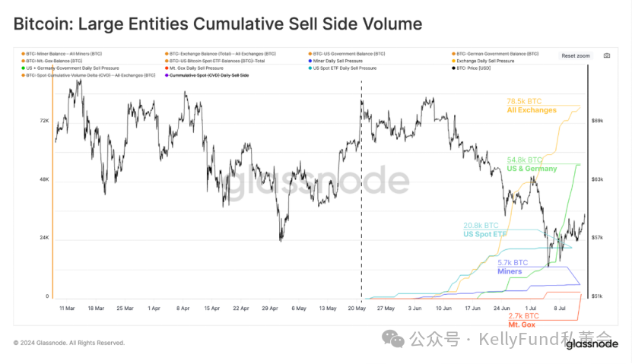
Task: Enable Cumulative Spot (CVD) Daily Sell Side
Action: click(207, 75)
